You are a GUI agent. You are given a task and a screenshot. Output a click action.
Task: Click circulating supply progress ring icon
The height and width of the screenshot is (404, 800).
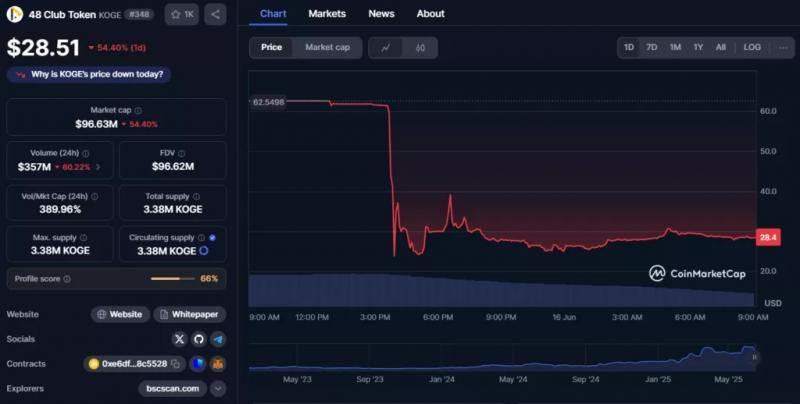click(x=204, y=251)
